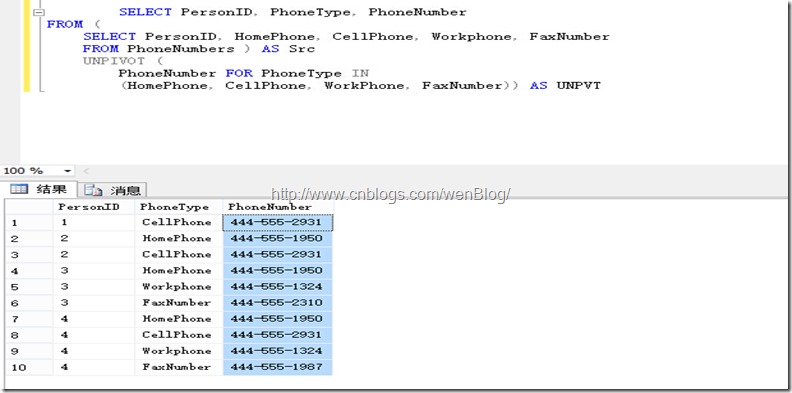Image resolution: width=792 pixels, height=393 pixels.
Task: Click HomePhone cell in result row 4
Action: (x=178, y=271)
